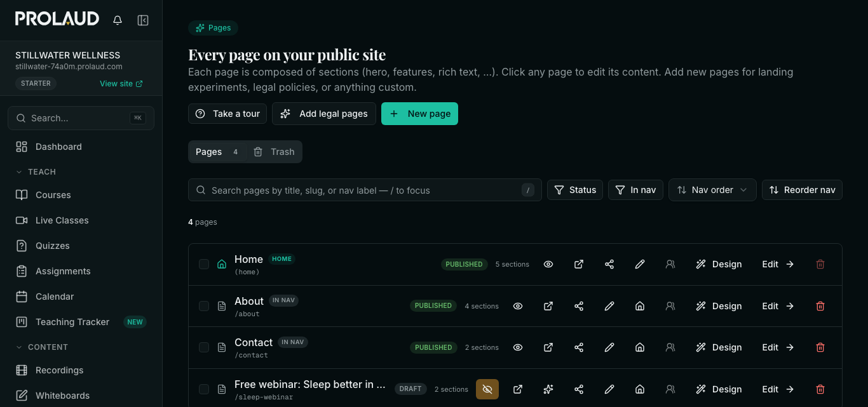The width and height of the screenshot is (868, 407).
Task: Switch to the Pages tab
Action: click(x=216, y=152)
